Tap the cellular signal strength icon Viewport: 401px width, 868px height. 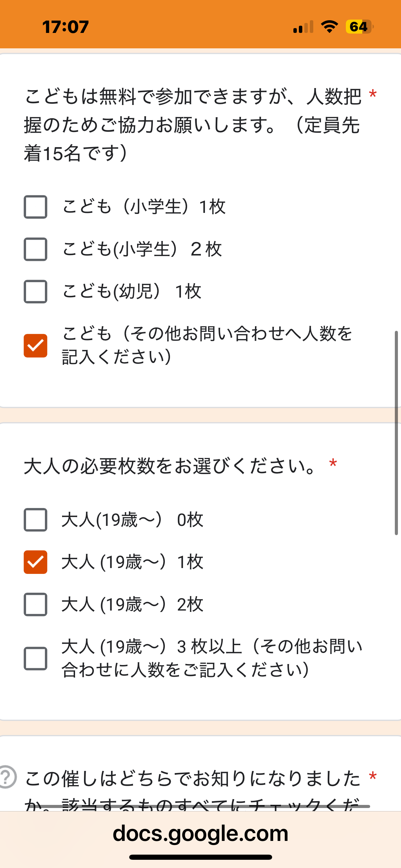coord(303,27)
